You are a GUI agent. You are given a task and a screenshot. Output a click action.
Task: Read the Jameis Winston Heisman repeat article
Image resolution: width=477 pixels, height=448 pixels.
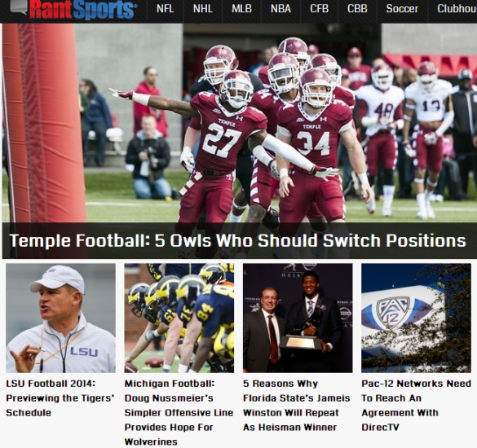[x=297, y=406]
